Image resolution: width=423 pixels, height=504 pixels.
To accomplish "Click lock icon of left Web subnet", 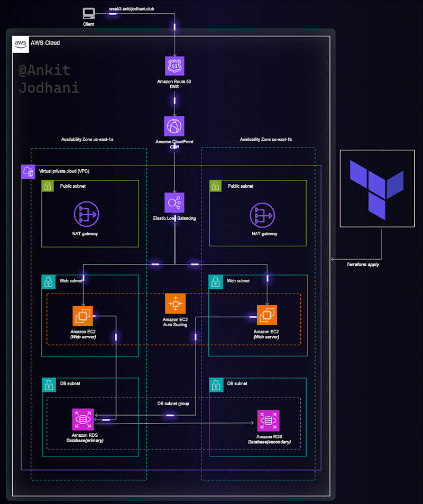I will coord(49,282).
